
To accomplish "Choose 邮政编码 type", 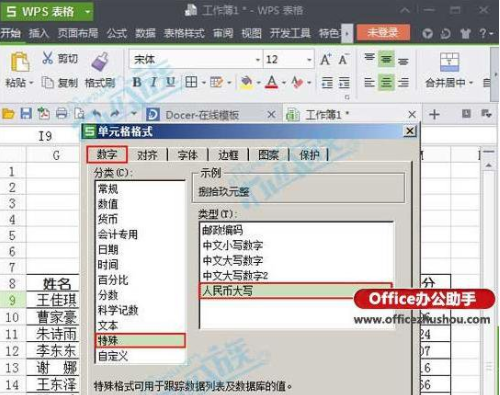I will pyautogui.click(x=297, y=230).
